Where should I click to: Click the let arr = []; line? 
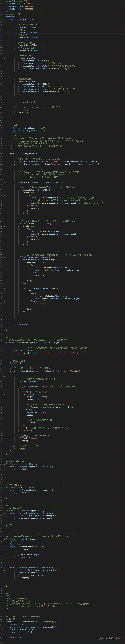[17, 542]
